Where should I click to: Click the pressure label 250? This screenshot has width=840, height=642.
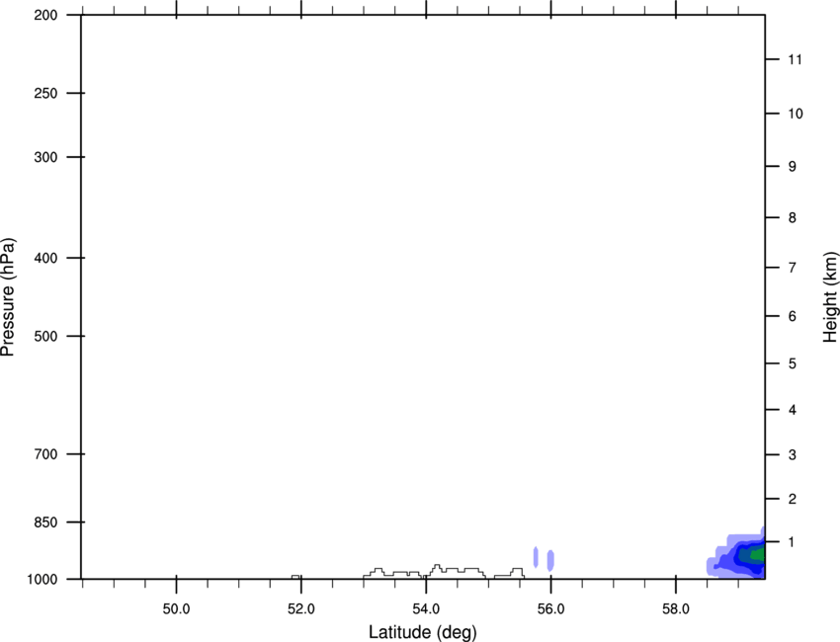(x=45, y=93)
